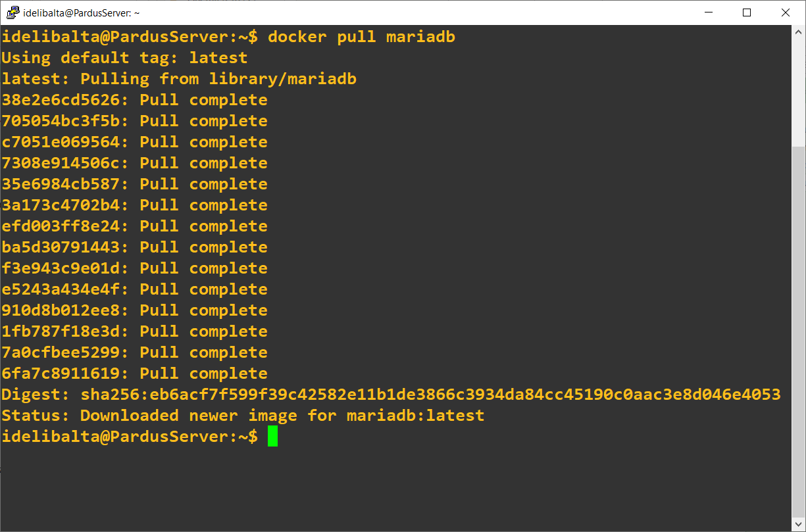Viewport: 806px width, 532px height.
Task: Click the "Pulling from library/mariadb" line
Action: [x=218, y=79]
